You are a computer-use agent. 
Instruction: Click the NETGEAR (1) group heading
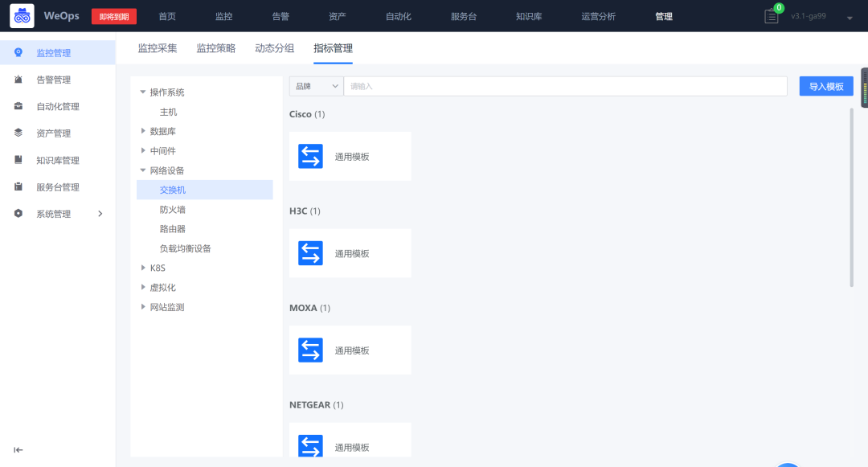coord(317,404)
